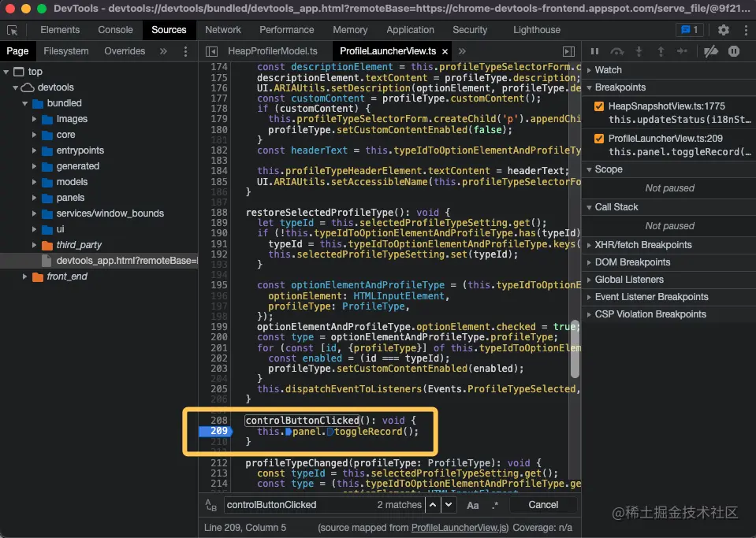The height and width of the screenshot is (538, 756).
Task: Toggle match case Aa option
Action: tap(473, 505)
